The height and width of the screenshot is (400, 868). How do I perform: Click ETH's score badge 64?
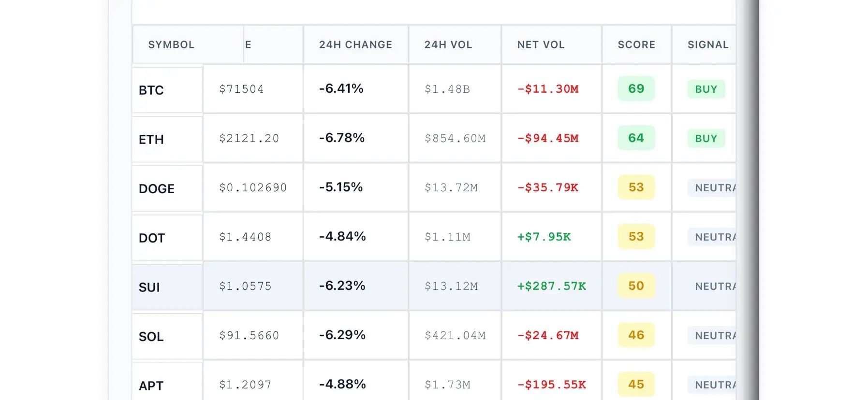(x=636, y=138)
